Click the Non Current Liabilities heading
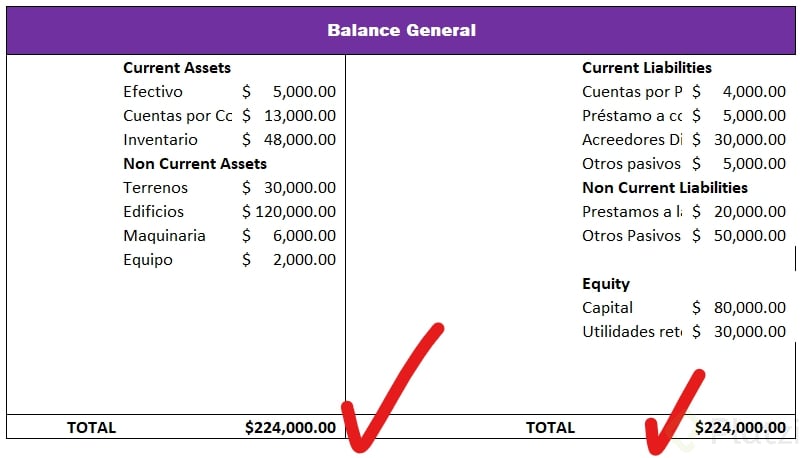808x458 pixels. tap(665, 188)
